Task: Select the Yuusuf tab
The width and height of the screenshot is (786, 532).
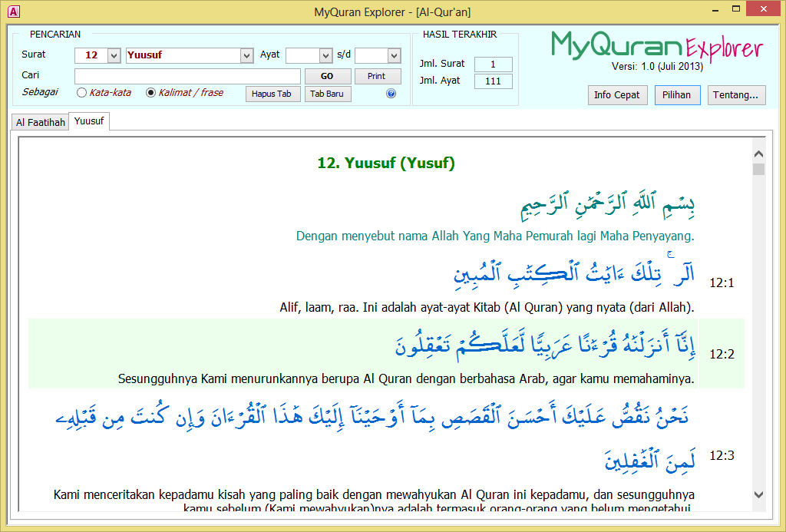Action: click(x=89, y=121)
